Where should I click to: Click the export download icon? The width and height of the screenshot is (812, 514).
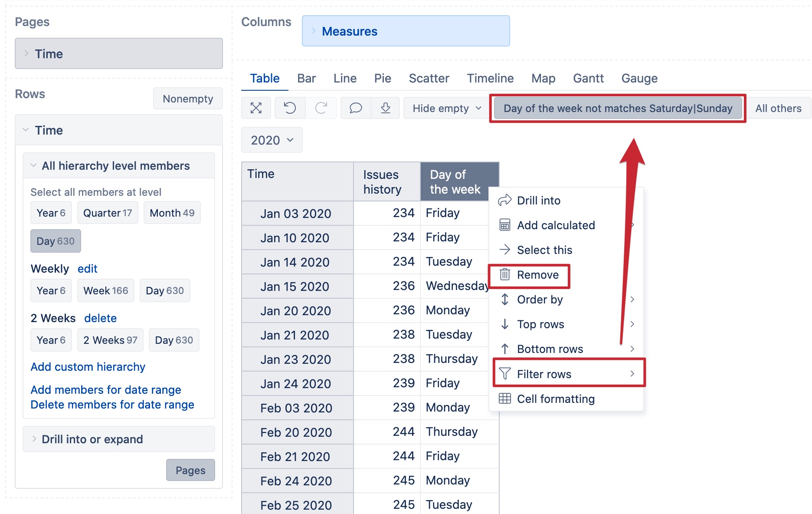pos(386,108)
